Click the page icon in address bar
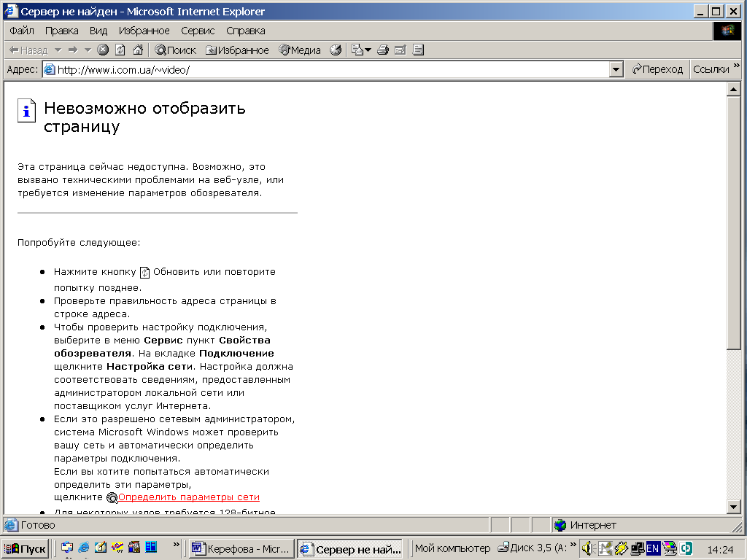The height and width of the screenshot is (560, 747). click(x=49, y=70)
